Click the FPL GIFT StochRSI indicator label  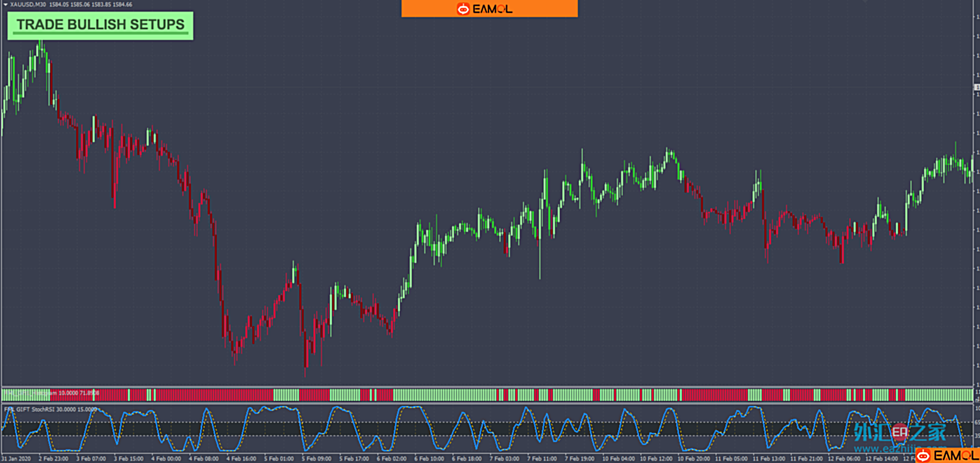point(50,409)
